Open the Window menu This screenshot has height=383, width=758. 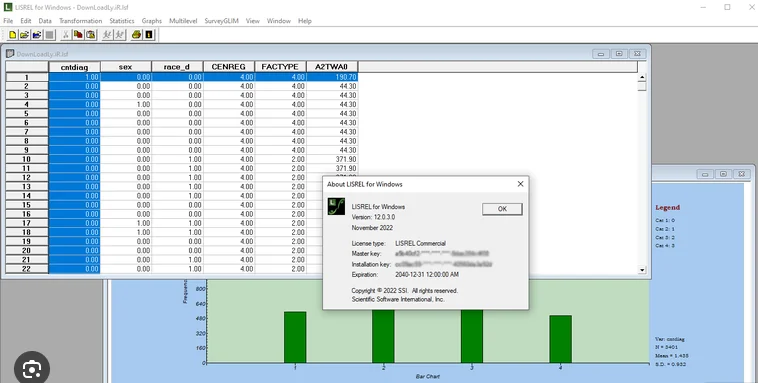[279, 21]
